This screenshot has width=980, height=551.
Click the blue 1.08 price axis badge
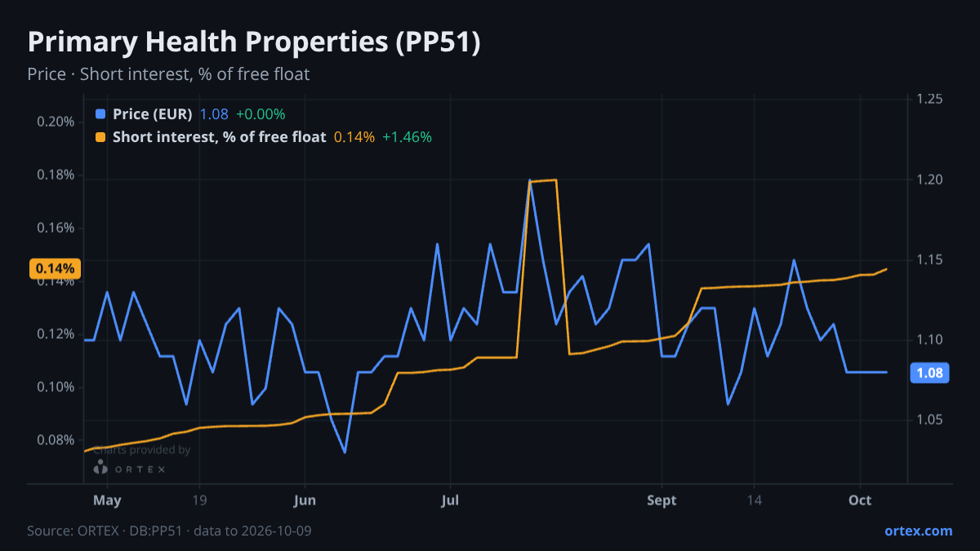[930, 373]
